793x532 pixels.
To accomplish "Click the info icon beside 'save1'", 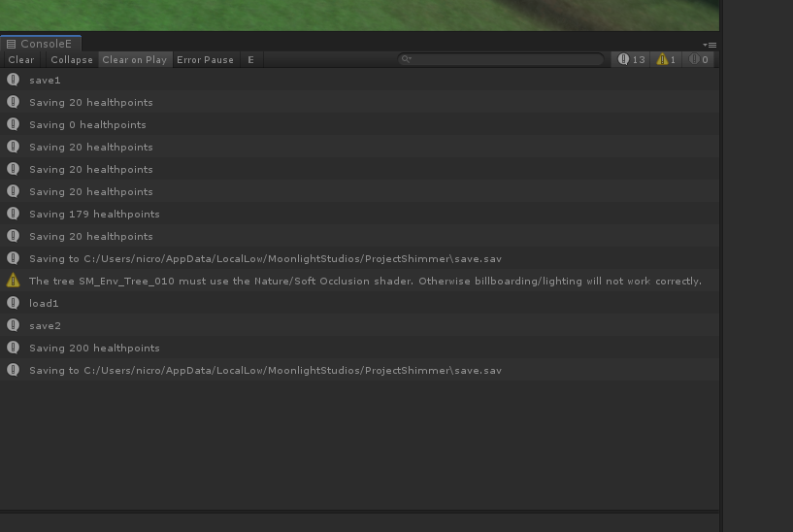I will point(14,80).
